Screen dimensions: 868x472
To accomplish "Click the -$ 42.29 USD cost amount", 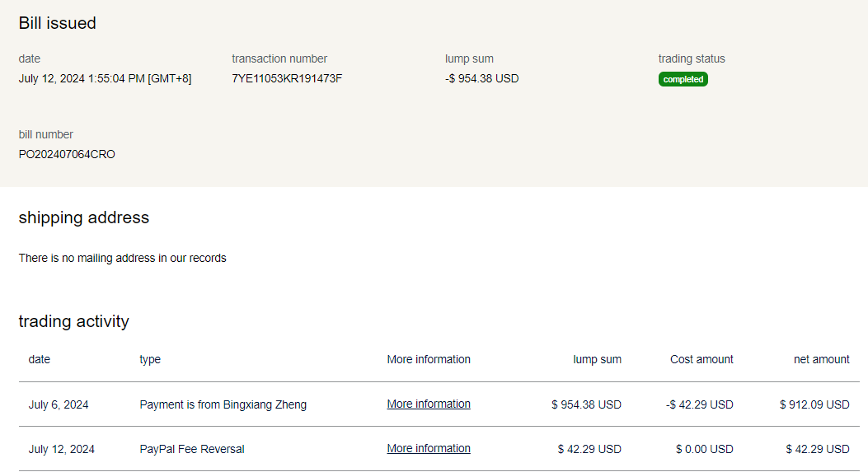I will [x=698, y=404].
